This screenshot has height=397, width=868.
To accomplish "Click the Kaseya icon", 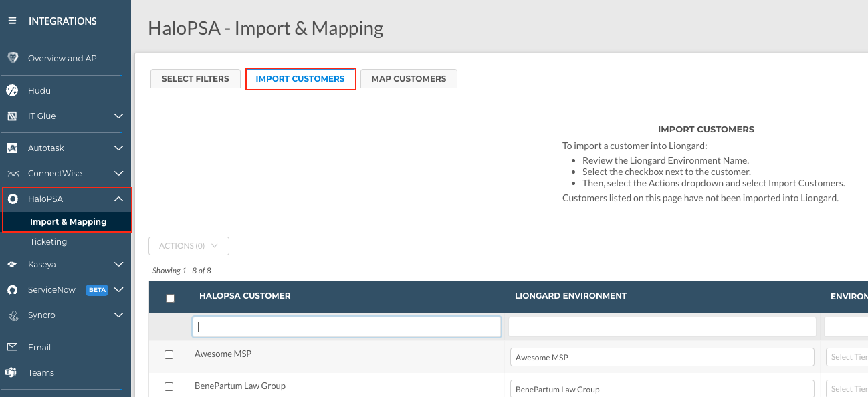I will [12, 265].
